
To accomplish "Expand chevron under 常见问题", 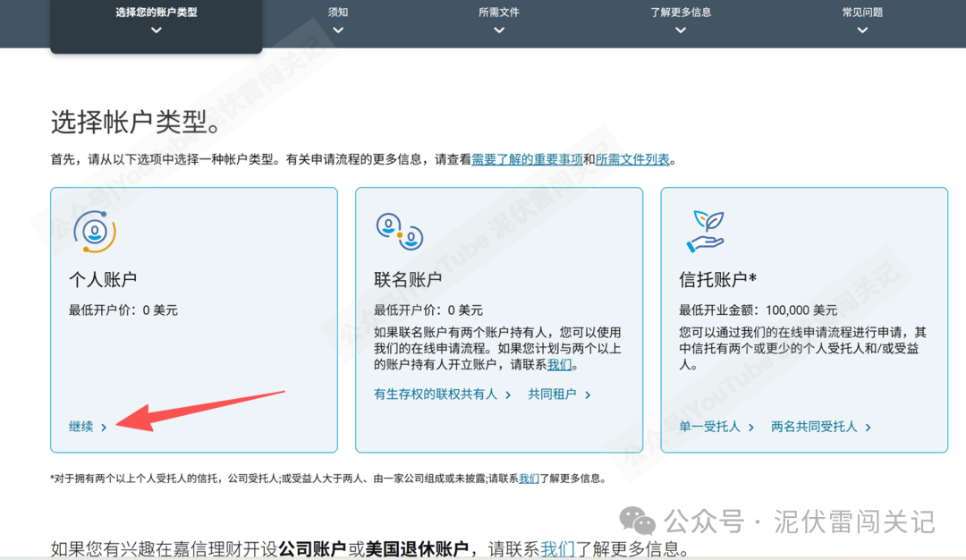I will pyautogui.click(x=862, y=30).
